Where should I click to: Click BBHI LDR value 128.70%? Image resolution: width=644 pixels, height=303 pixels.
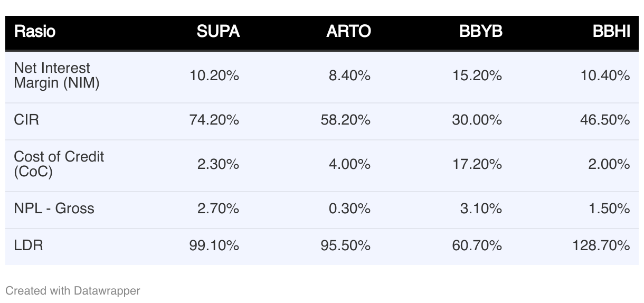[601, 245]
